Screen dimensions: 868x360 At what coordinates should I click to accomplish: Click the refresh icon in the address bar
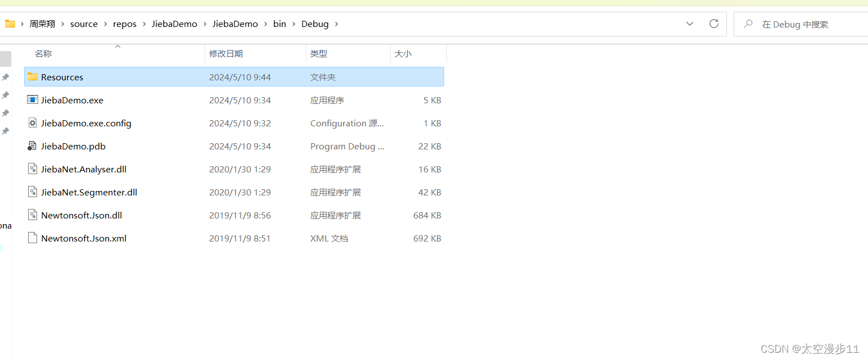pos(713,24)
